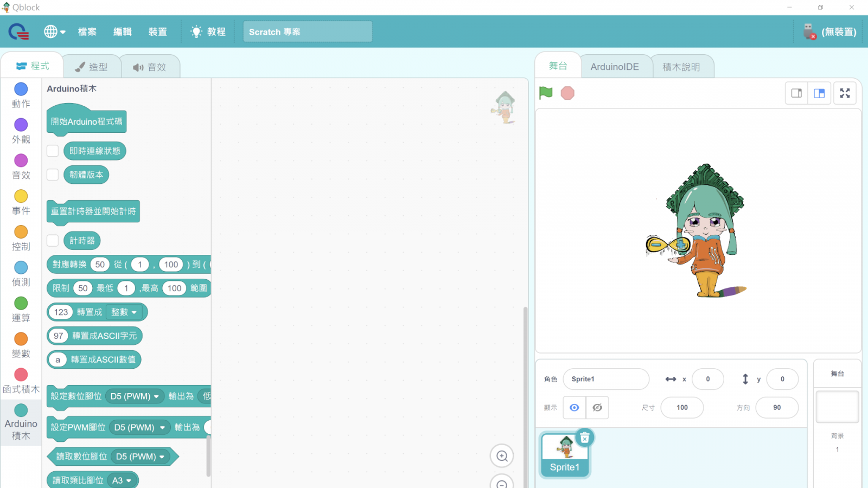Viewport: 868px width, 488px height.
Task: Switch to the 音效 sounds tab
Action: coord(150,67)
